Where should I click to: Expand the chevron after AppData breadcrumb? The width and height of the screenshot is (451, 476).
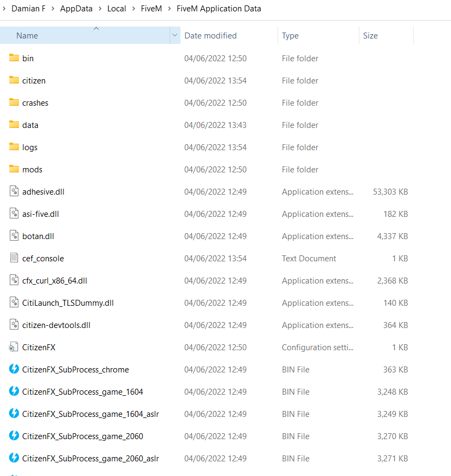100,9
